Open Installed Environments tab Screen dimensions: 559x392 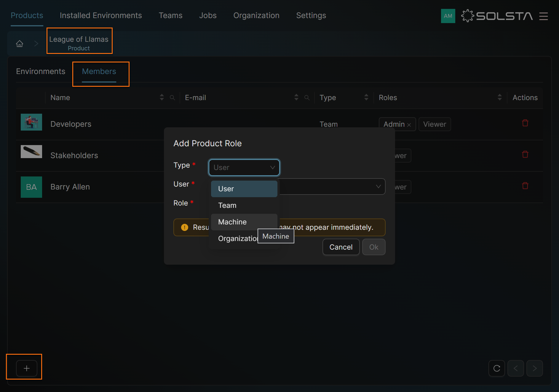[x=101, y=15]
